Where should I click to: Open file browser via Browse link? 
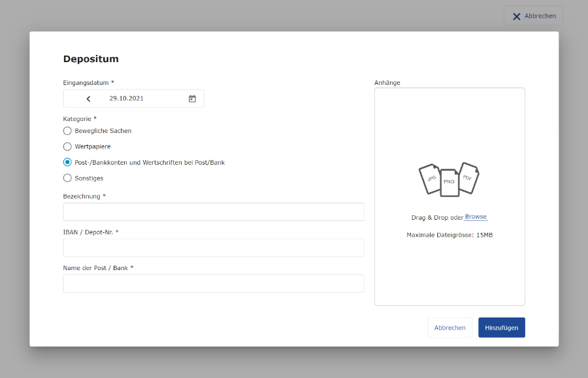pos(476,216)
